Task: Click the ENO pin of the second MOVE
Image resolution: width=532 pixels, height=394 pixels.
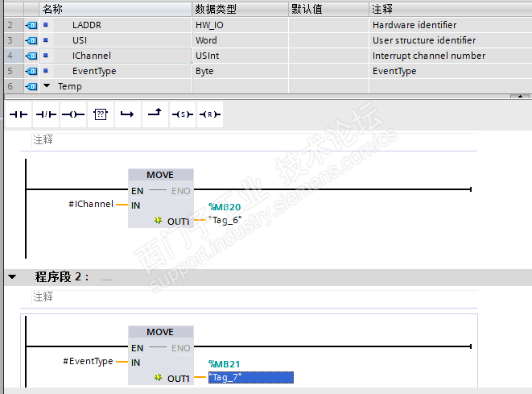Action: pos(180,348)
